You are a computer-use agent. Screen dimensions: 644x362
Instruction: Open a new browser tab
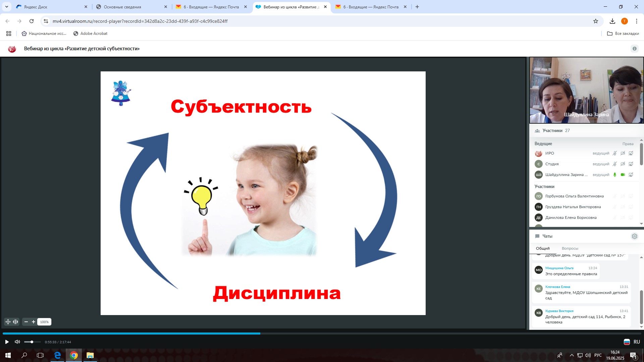coord(417,7)
